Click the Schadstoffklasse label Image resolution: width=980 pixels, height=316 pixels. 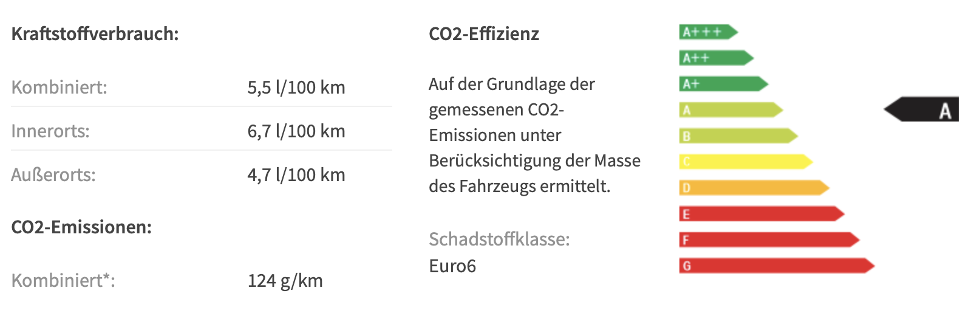pyautogui.click(x=499, y=239)
